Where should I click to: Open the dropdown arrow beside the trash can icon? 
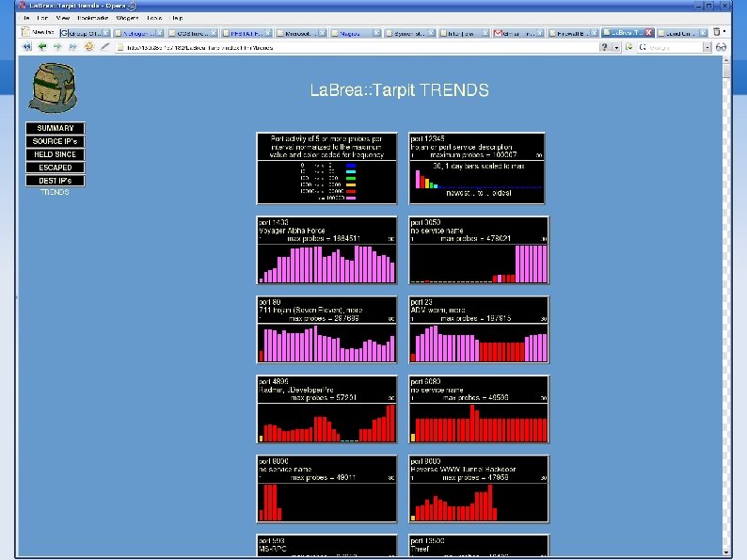[x=724, y=32]
